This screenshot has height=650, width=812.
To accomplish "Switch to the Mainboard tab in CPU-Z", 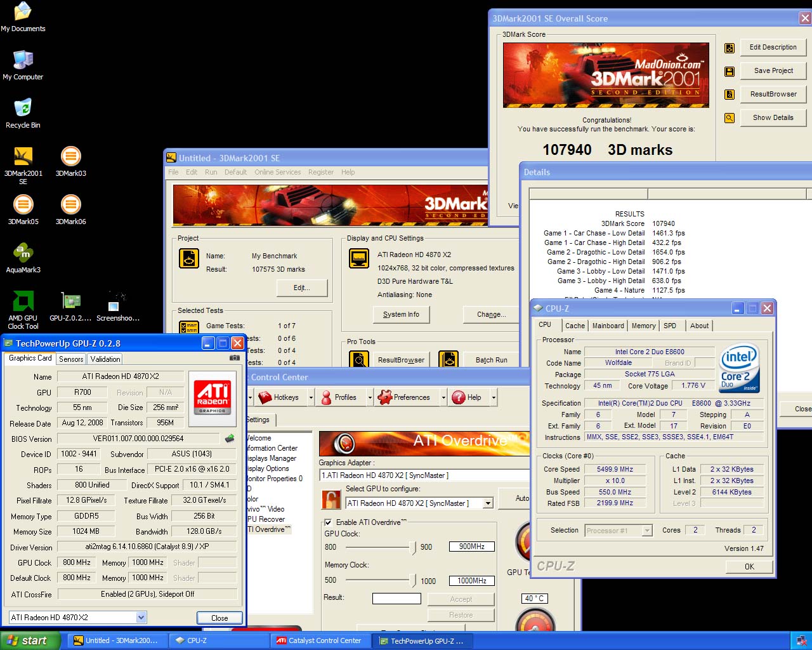I will (608, 326).
